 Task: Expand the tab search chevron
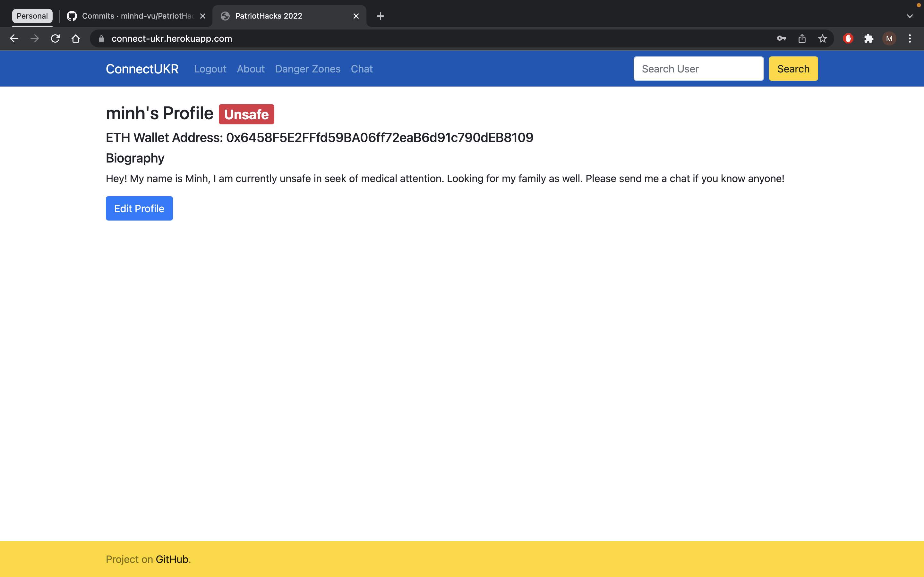910,16
